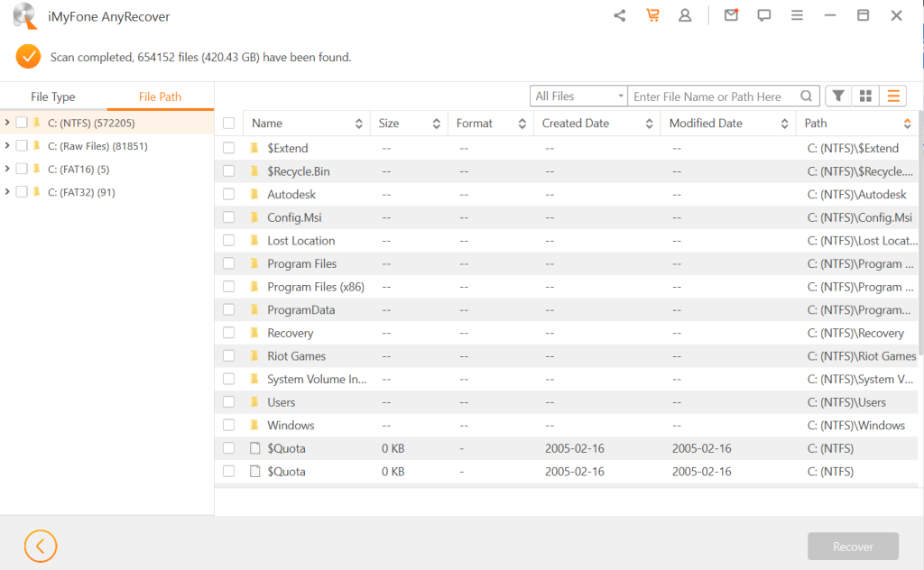The image size is (924, 570).
Task: Open the user account icon
Action: 685,15
